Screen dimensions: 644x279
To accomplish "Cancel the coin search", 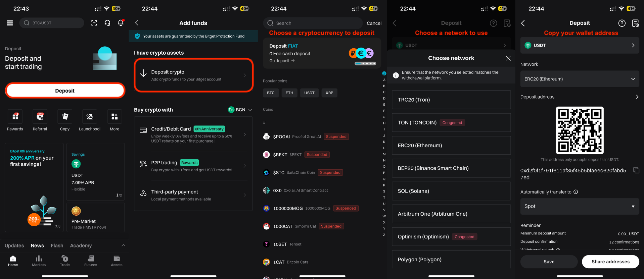I will click(x=374, y=23).
